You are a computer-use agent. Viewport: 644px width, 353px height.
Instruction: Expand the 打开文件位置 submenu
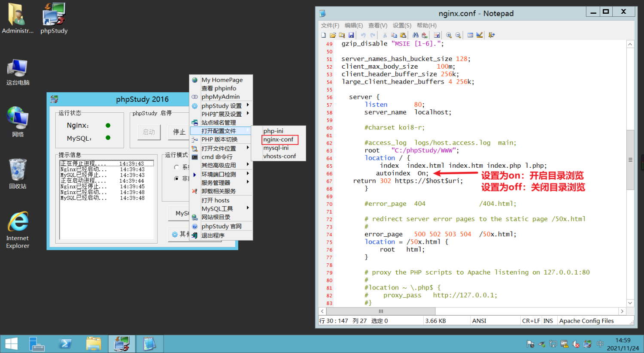tap(221, 148)
